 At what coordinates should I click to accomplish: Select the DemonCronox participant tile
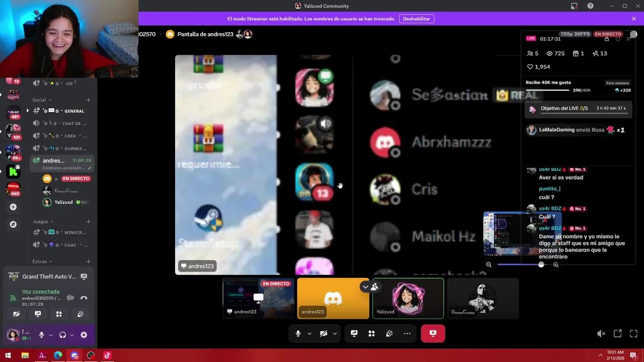click(482, 299)
